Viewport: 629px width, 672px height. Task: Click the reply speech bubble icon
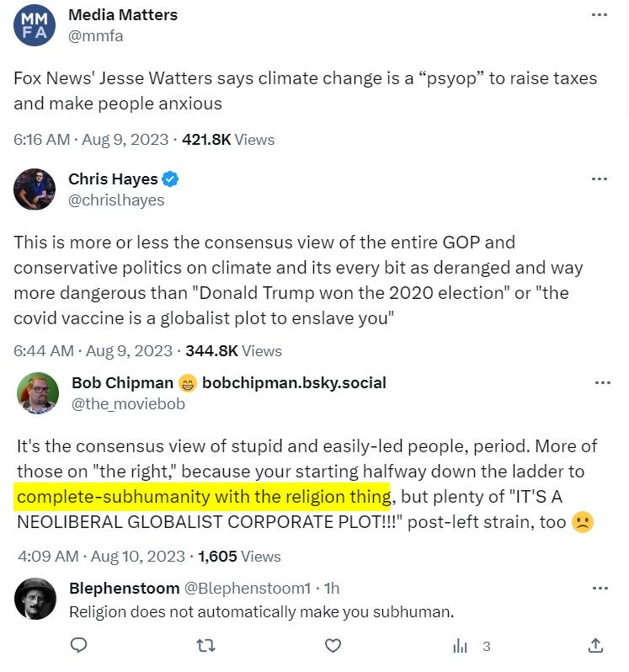(x=79, y=646)
